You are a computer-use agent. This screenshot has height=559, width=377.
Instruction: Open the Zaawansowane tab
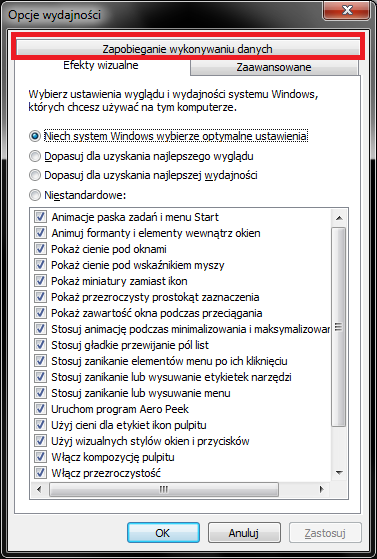(x=274, y=67)
